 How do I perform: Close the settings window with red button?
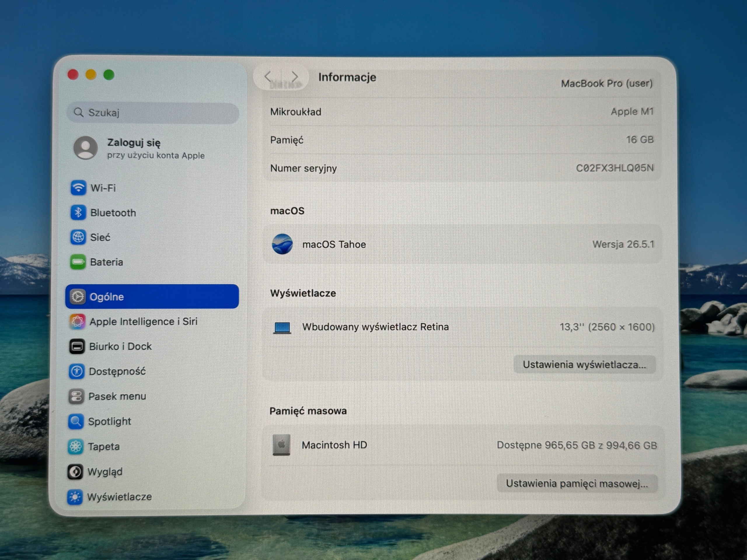coord(73,74)
